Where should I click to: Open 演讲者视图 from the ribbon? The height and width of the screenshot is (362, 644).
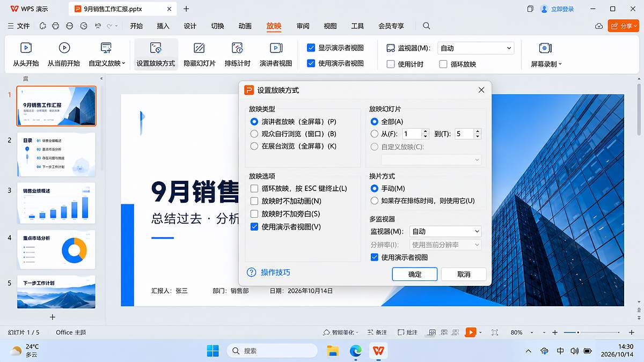pos(276,55)
